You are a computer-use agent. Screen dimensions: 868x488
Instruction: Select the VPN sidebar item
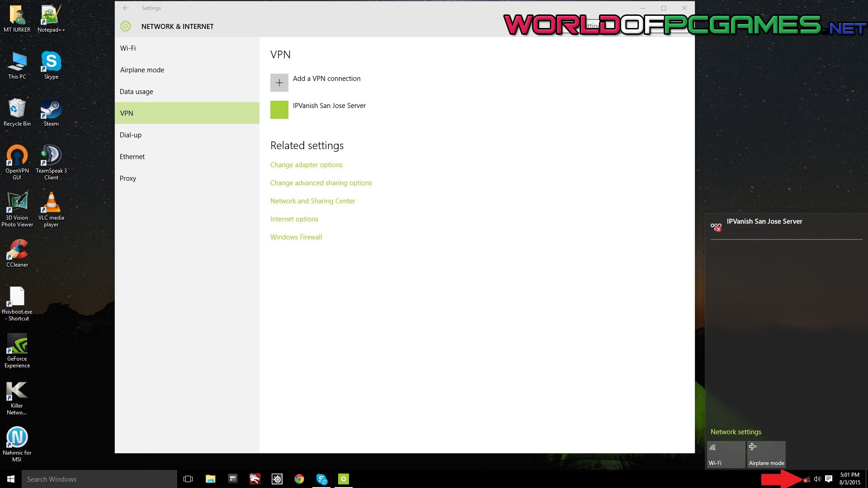coord(187,113)
